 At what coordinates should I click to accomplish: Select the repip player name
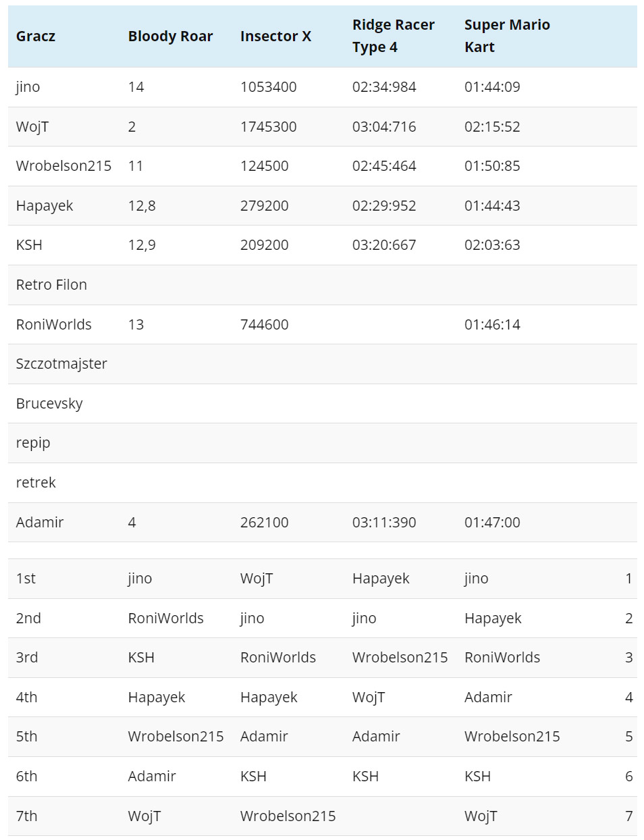pos(33,443)
